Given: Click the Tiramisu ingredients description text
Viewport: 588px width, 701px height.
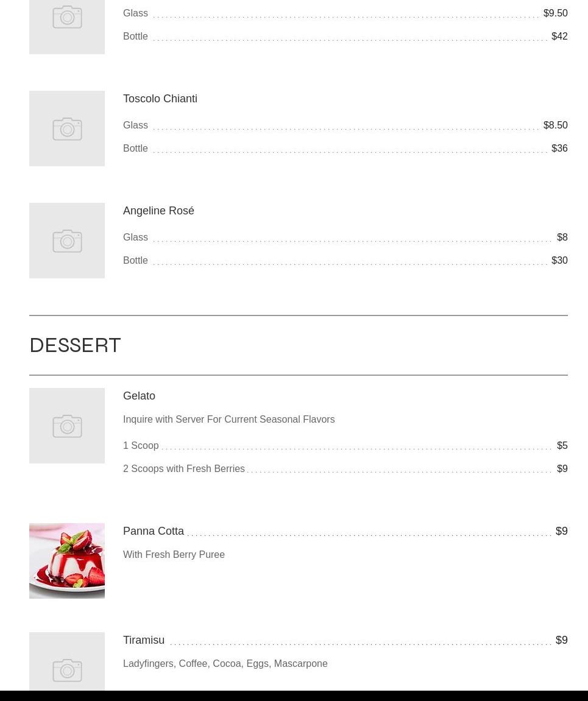Looking at the screenshot, I should tap(225, 663).
